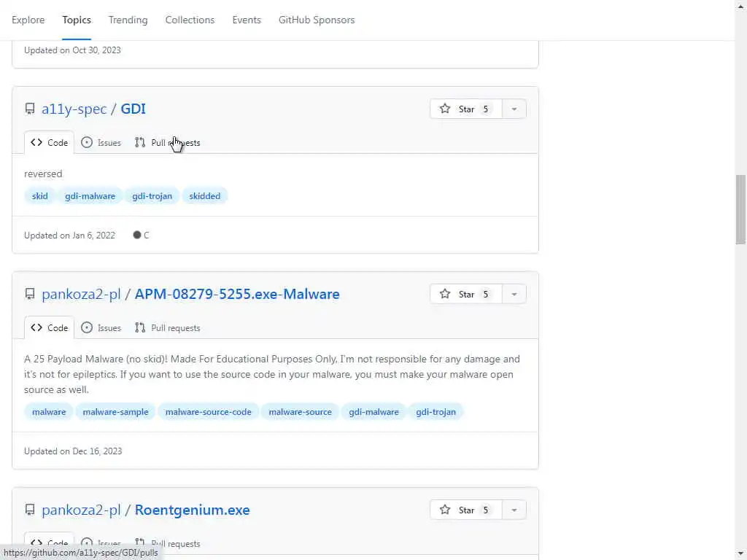Open Collections tab
Screen dimensions: 747x560
(190, 20)
